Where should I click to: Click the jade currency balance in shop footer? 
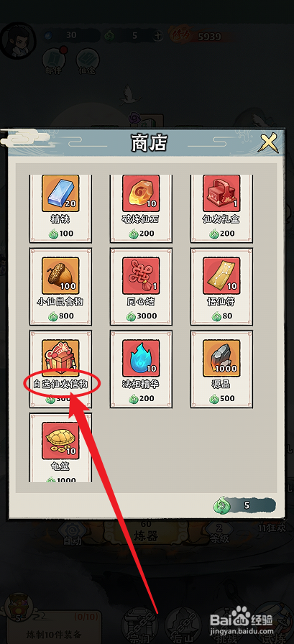coord(244,505)
